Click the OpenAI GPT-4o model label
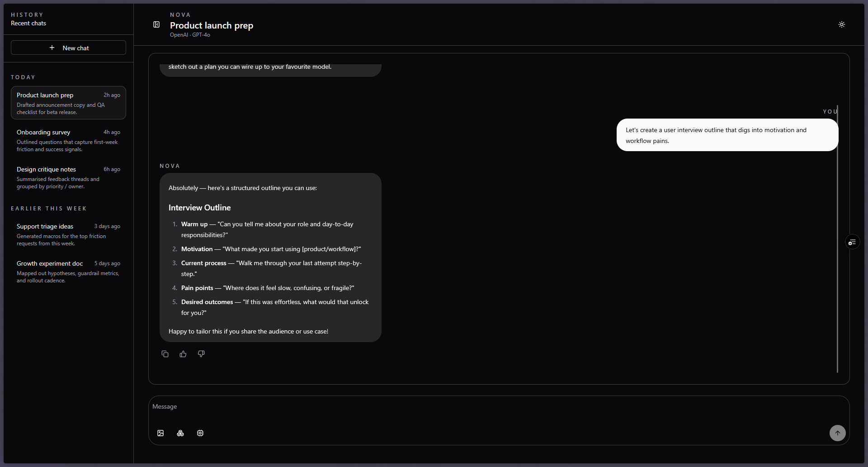Image resolution: width=868 pixels, height=467 pixels. pos(190,35)
